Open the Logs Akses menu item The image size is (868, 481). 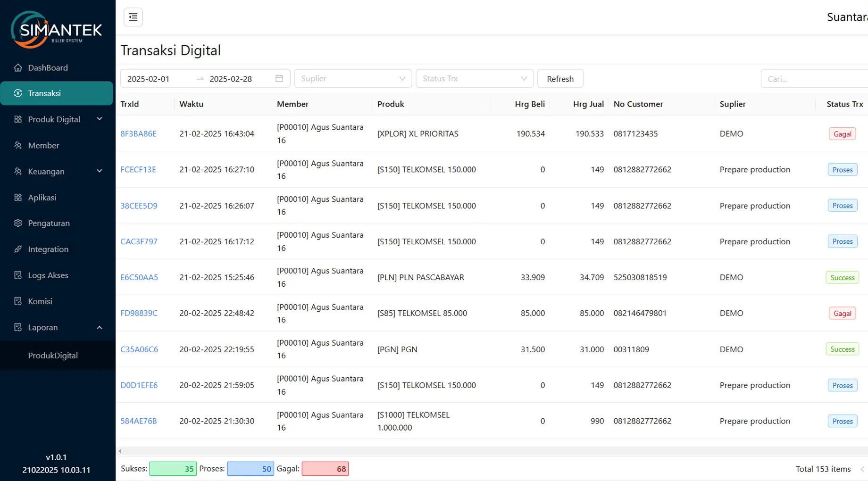click(57, 275)
